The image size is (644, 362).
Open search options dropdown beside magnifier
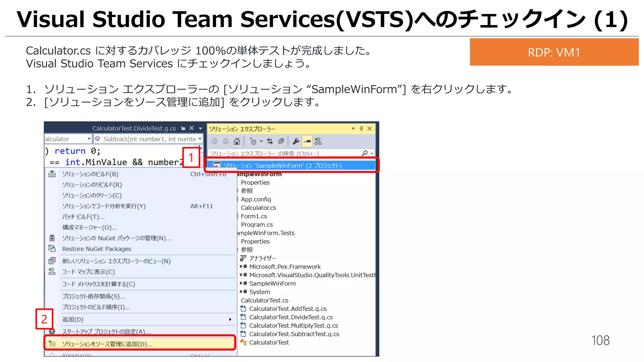pos(372,153)
